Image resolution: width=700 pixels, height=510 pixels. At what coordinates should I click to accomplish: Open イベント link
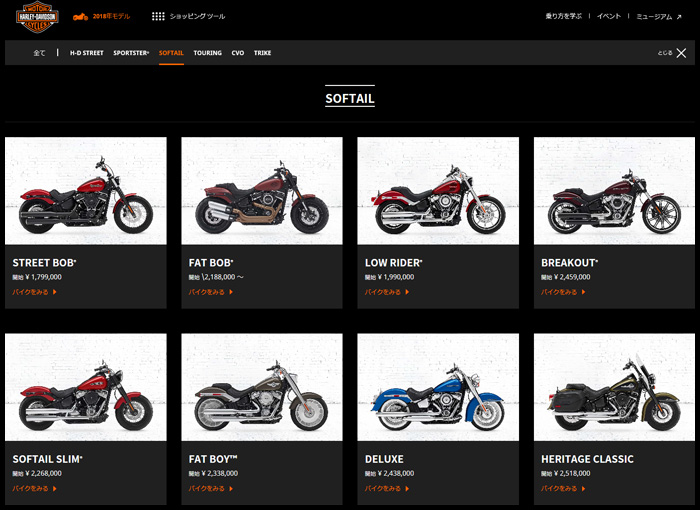click(x=609, y=16)
